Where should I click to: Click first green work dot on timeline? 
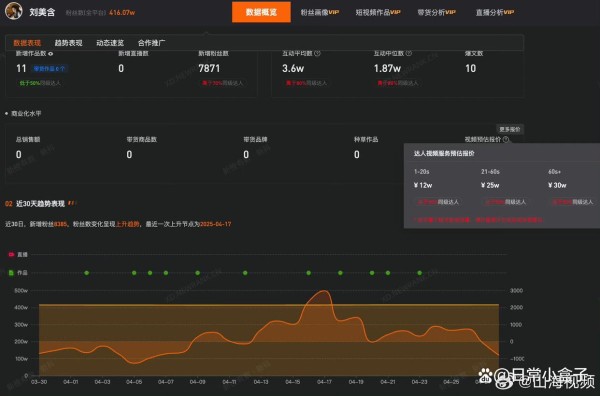(87, 273)
